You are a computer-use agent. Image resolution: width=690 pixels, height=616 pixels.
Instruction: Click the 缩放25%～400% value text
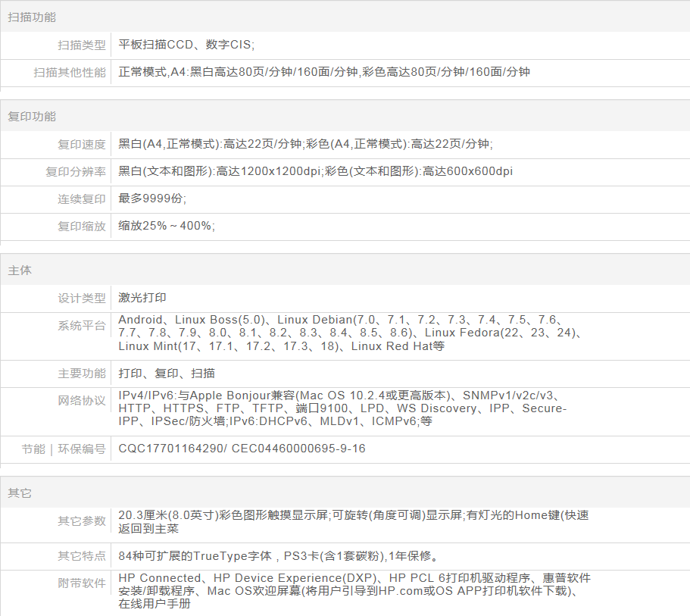coord(167,226)
